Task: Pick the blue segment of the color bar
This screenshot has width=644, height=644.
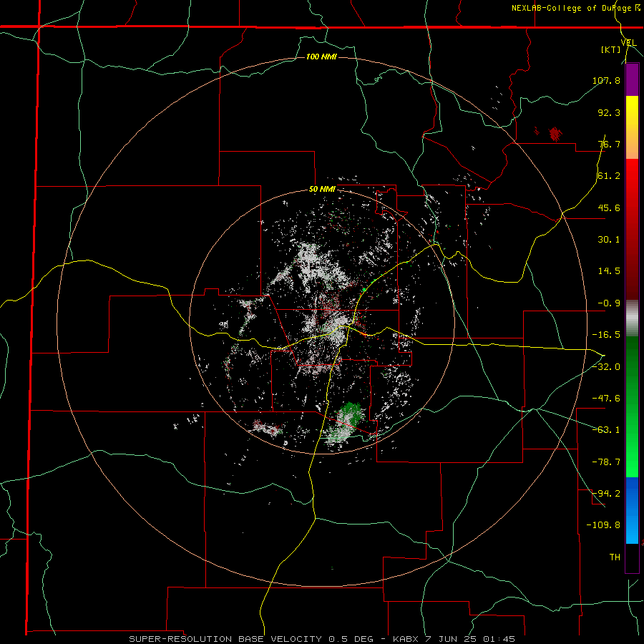Action: pos(632,510)
